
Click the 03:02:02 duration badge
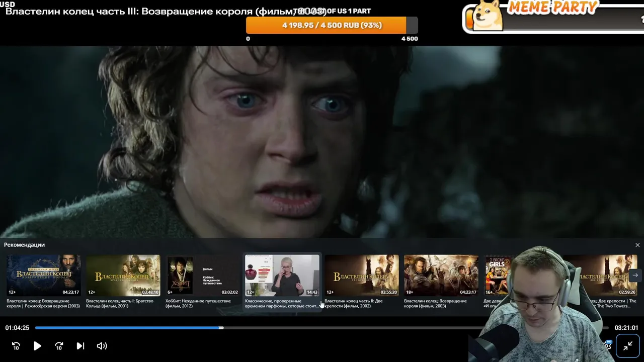point(229,292)
